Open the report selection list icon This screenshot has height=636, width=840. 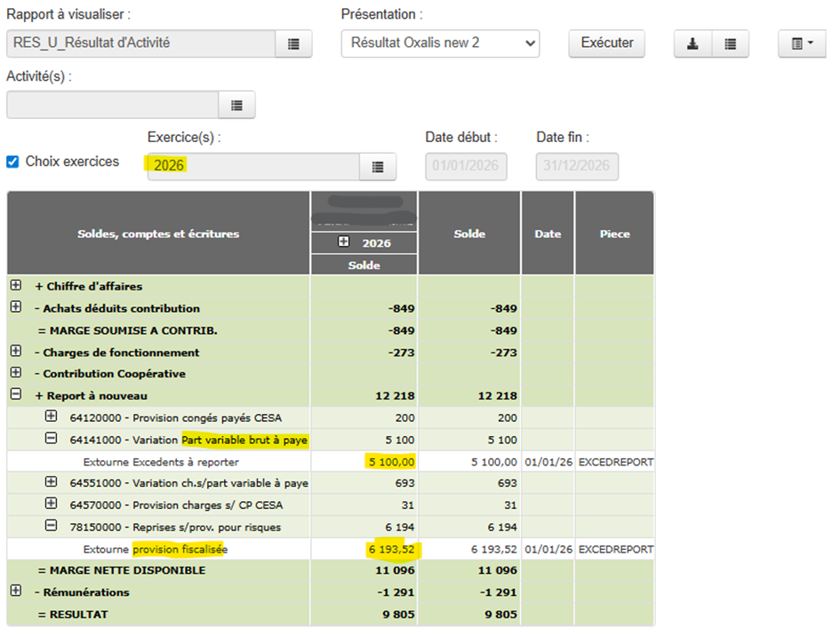pyautogui.click(x=293, y=43)
